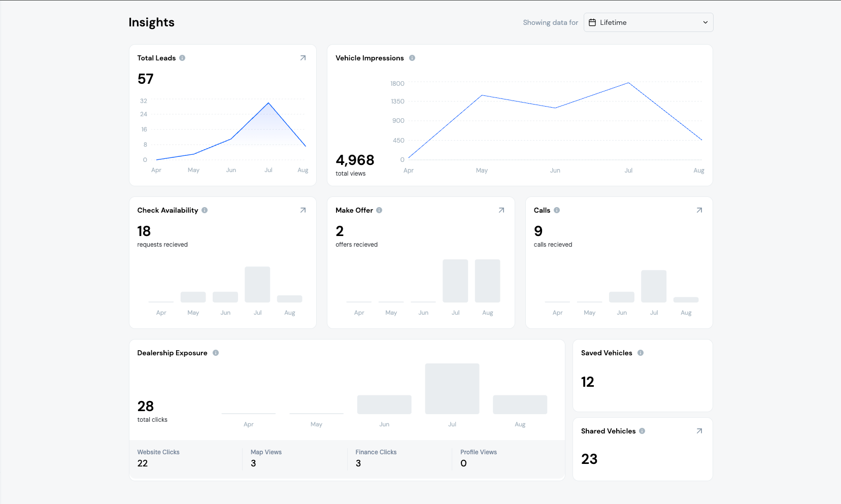This screenshot has height=504, width=841.
Task: Open Calls card arrow icon
Action: pyautogui.click(x=699, y=210)
